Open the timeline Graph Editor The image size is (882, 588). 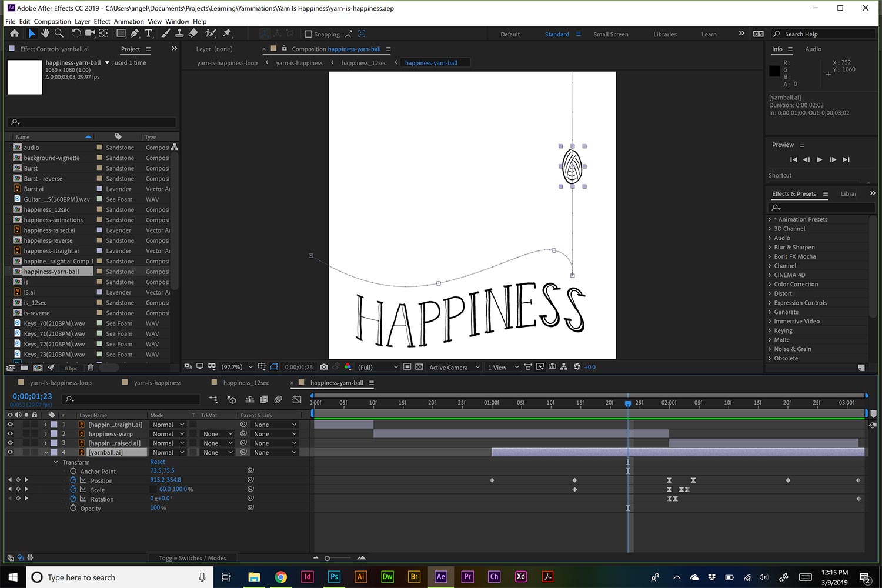297,399
